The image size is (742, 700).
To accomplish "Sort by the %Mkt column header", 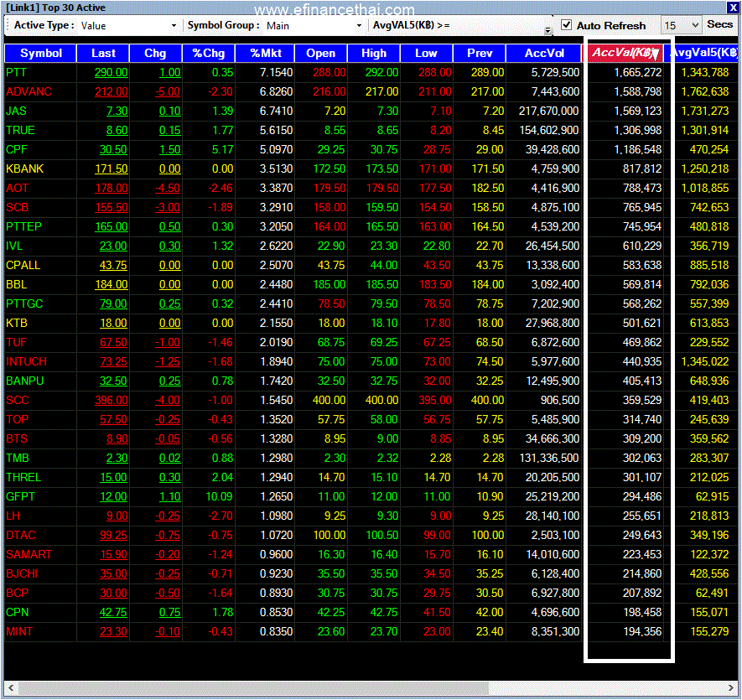I will [265, 53].
